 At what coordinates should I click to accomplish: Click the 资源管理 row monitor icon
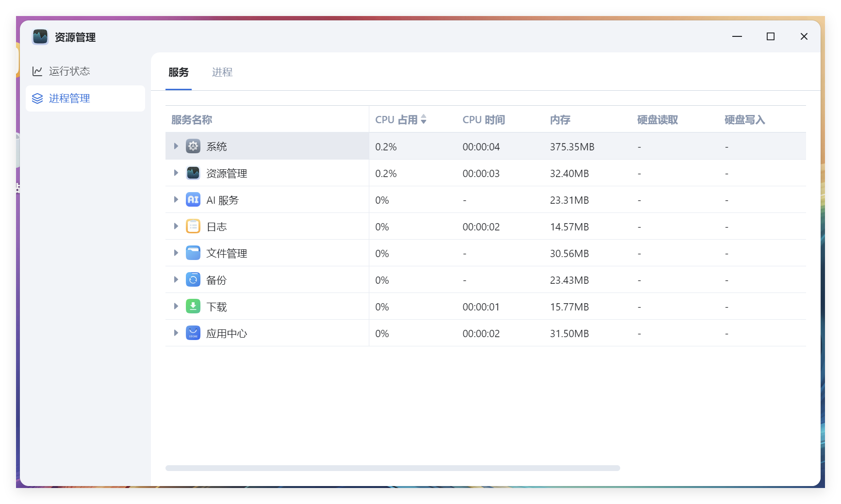[x=193, y=173]
